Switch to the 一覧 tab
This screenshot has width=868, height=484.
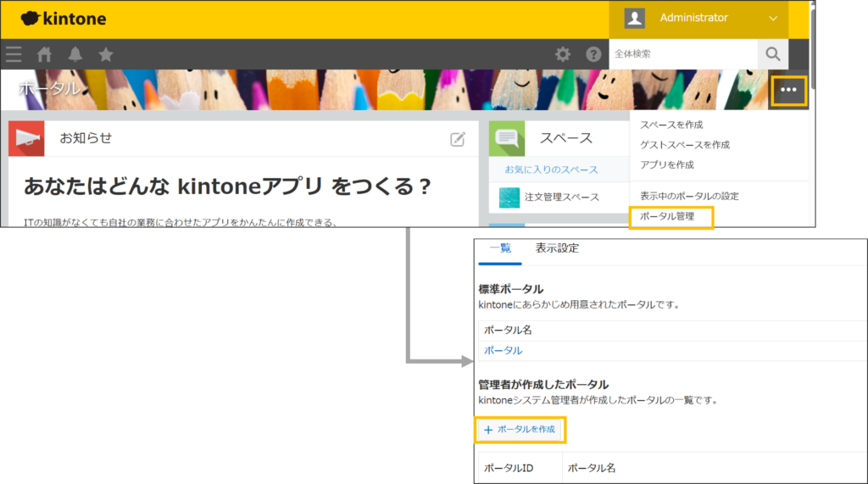(500, 248)
